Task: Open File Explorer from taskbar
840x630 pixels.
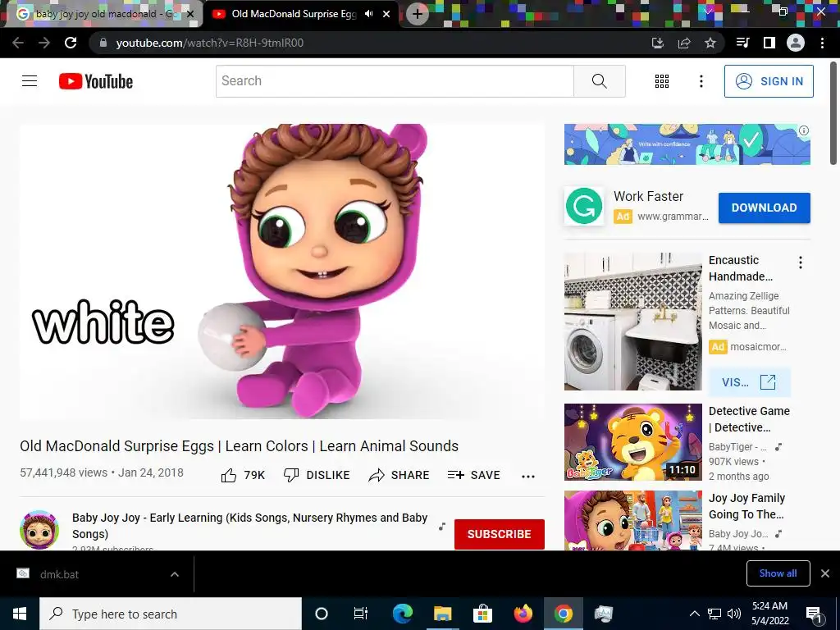Action: click(x=442, y=614)
